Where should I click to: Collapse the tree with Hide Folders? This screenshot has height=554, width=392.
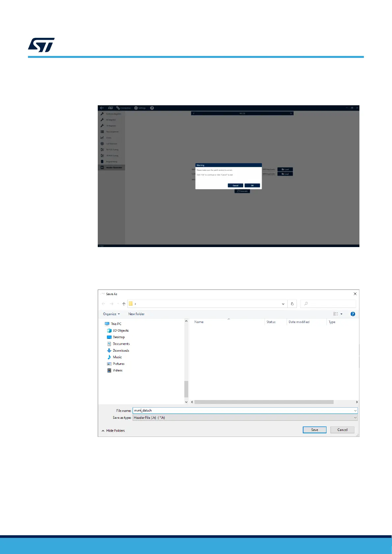(x=113, y=431)
